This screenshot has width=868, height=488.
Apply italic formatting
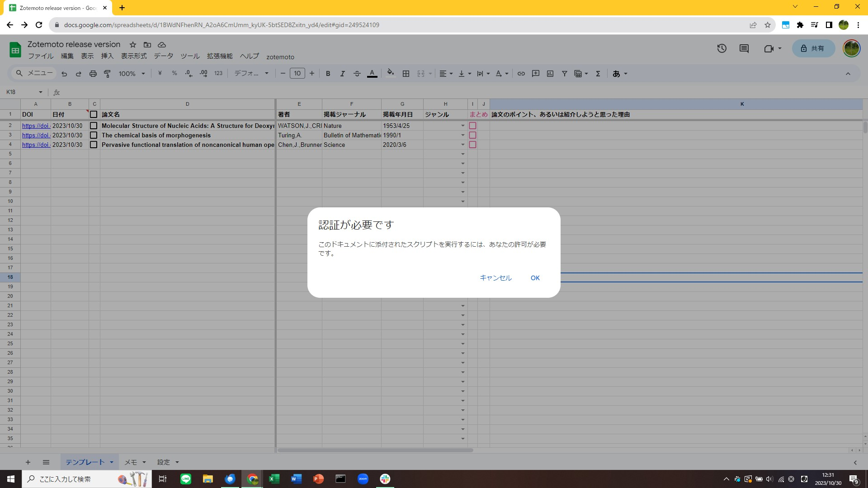point(342,73)
